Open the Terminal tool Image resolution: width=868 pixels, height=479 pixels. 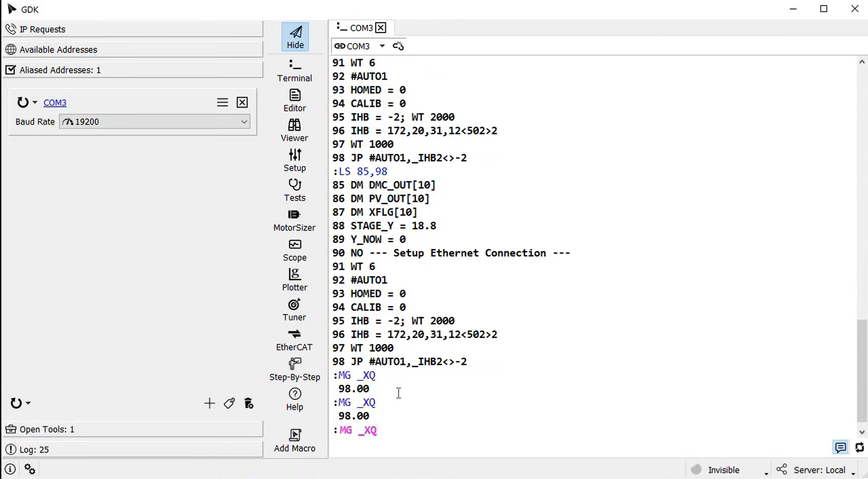[294, 70]
